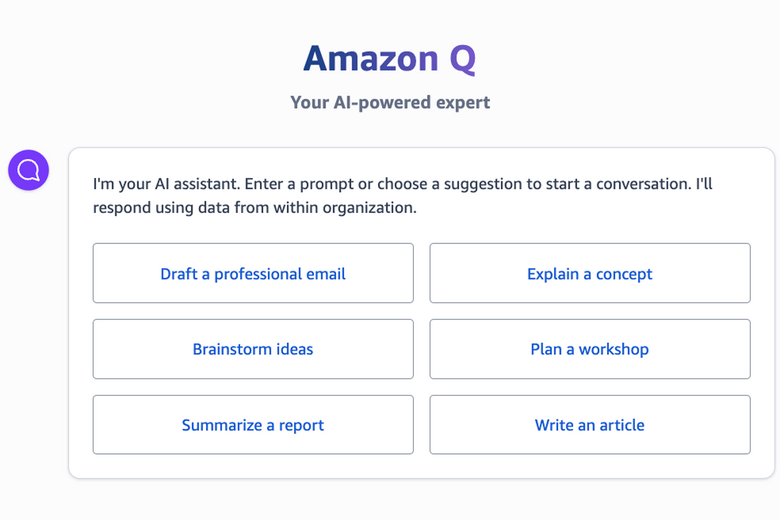Select the "Summarize a report" suggestion

(x=253, y=425)
